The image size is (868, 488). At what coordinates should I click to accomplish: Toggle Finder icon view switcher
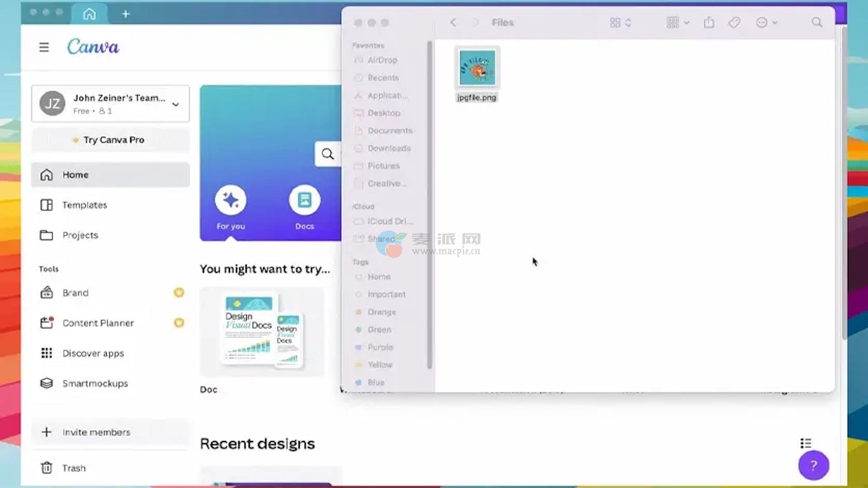pyautogui.click(x=620, y=23)
